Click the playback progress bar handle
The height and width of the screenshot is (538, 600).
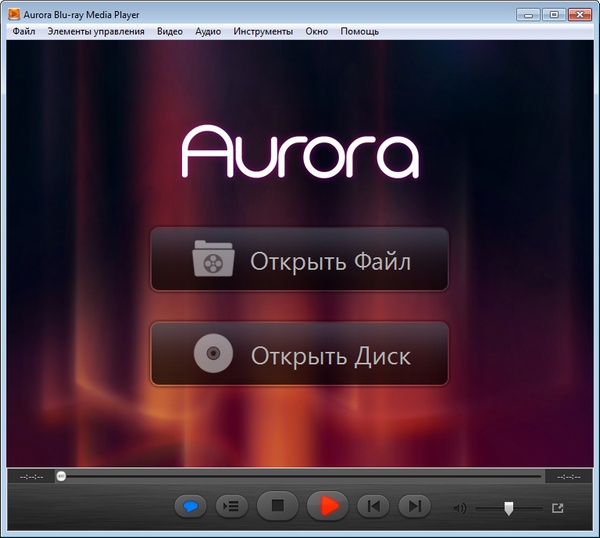pyautogui.click(x=61, y=477)
